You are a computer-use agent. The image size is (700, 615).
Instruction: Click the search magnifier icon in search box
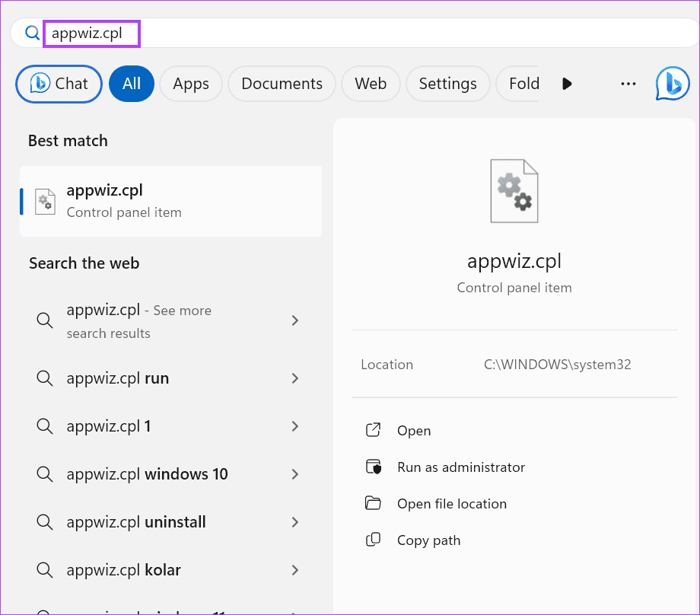pyautogui.click(x=33, y=33)
